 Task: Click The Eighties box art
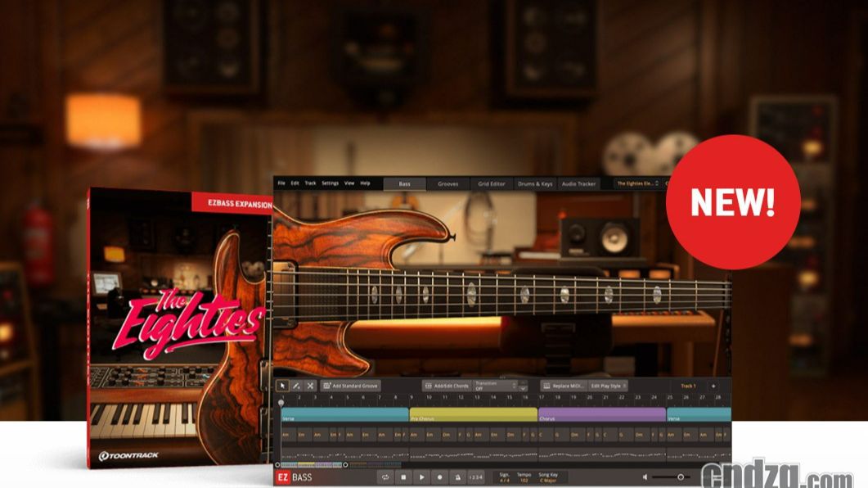[x=180, y=328]
